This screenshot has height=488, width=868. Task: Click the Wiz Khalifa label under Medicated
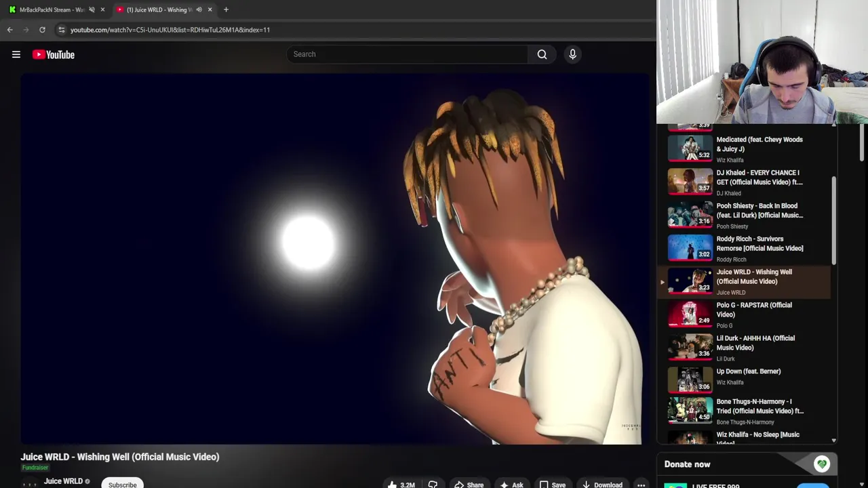tap(730, 160)
